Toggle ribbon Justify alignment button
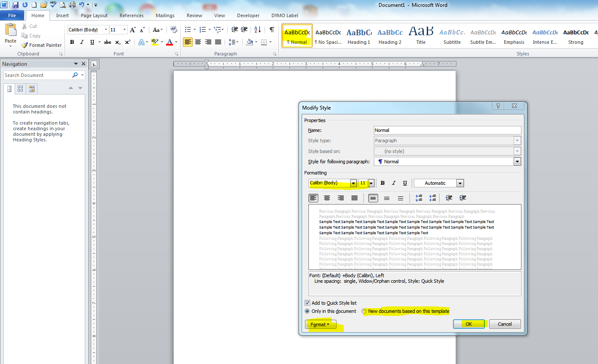 coord(219,42)
